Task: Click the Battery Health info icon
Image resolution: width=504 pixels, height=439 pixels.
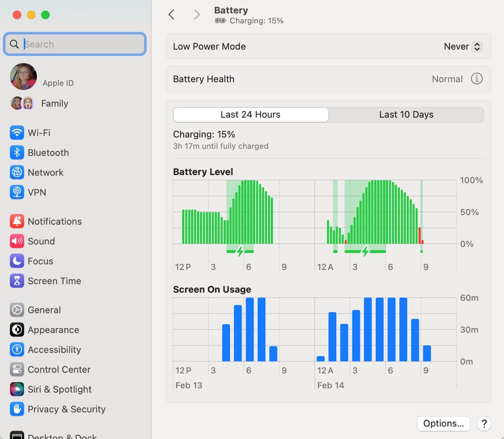Action: (x=476, y=79)
